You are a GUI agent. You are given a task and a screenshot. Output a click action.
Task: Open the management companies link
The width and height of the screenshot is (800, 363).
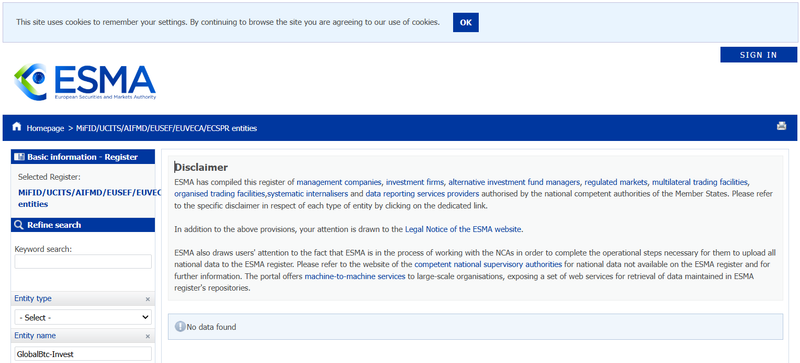tap(339, 182)
